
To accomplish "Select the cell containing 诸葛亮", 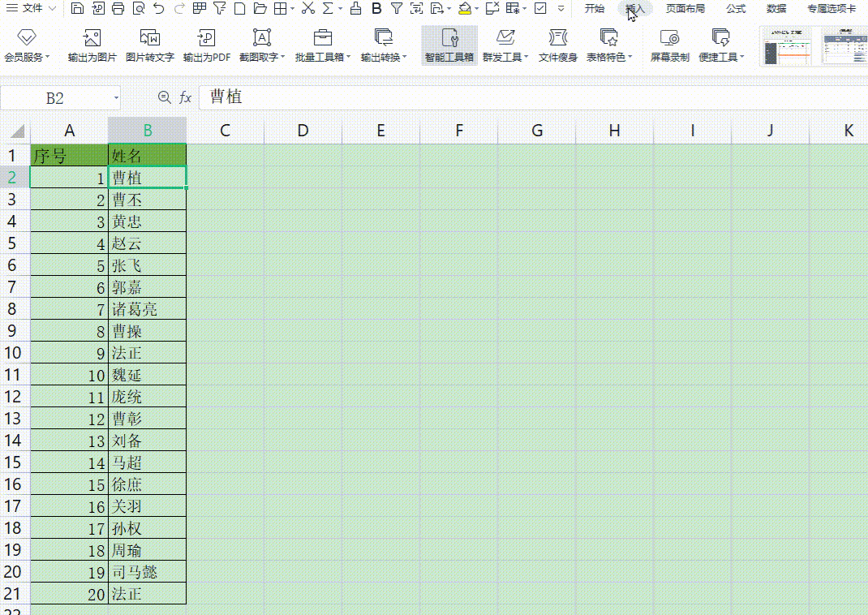I will (148, 309).
